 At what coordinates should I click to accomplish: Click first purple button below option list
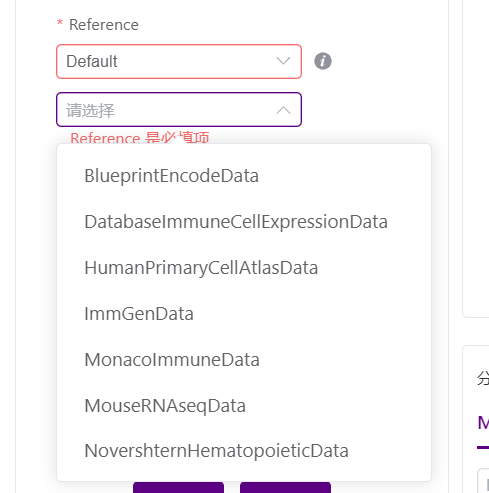pyautogui.click(x=178, y=487)
